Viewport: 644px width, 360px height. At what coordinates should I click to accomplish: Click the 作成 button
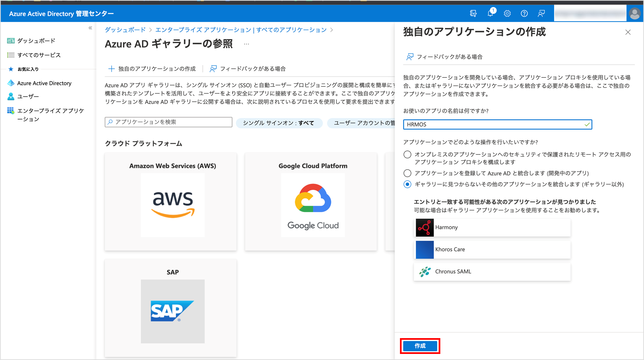pos(420,346)
